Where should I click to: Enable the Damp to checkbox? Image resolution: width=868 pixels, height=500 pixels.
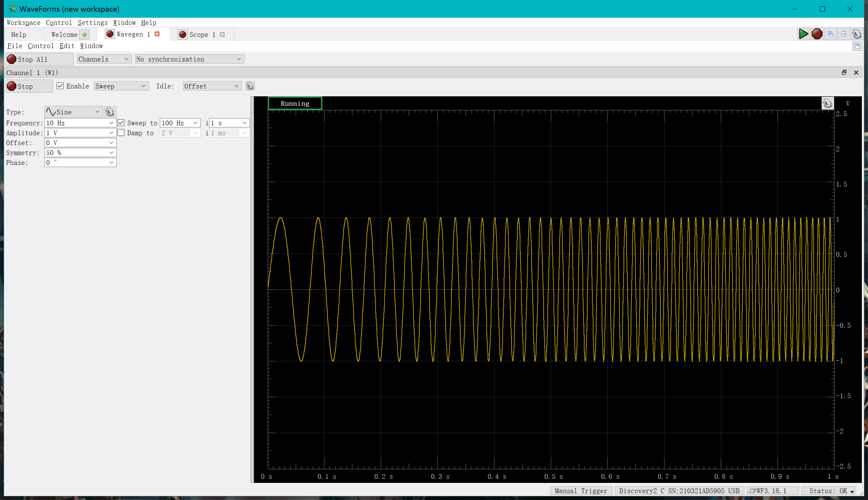tap(121, 133)
